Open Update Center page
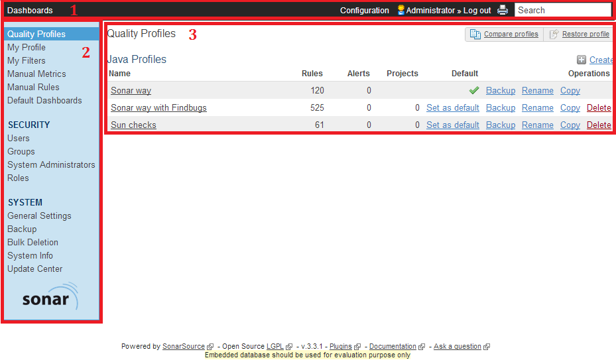The image size is (616, 364). pyautogui.click(x=35, y=269)
